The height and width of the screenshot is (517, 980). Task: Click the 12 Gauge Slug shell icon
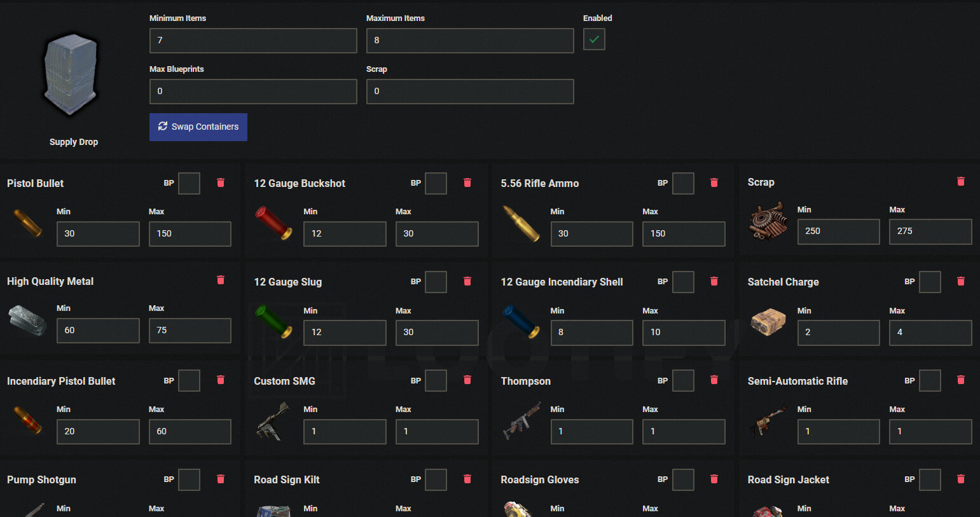click(273, 322)
